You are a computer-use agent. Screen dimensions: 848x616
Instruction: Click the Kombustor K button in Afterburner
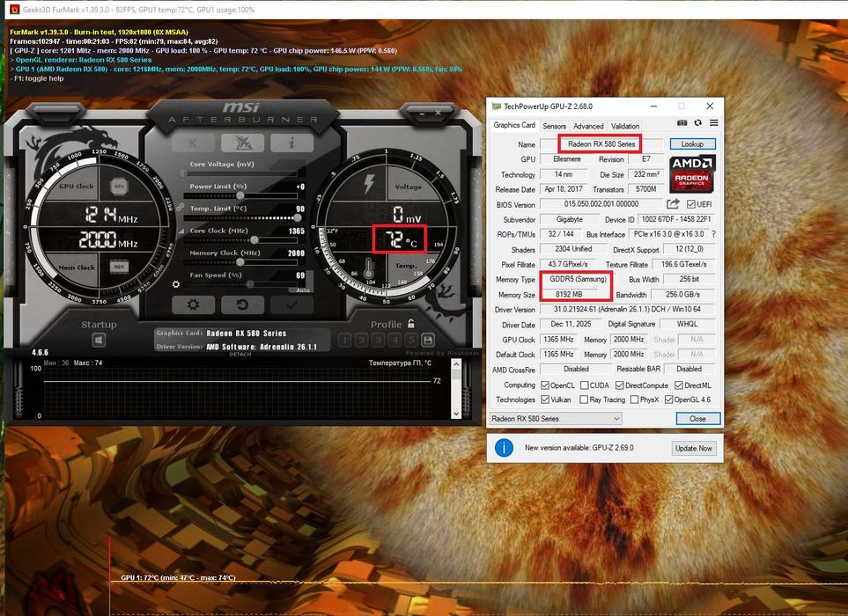(193, 143)
